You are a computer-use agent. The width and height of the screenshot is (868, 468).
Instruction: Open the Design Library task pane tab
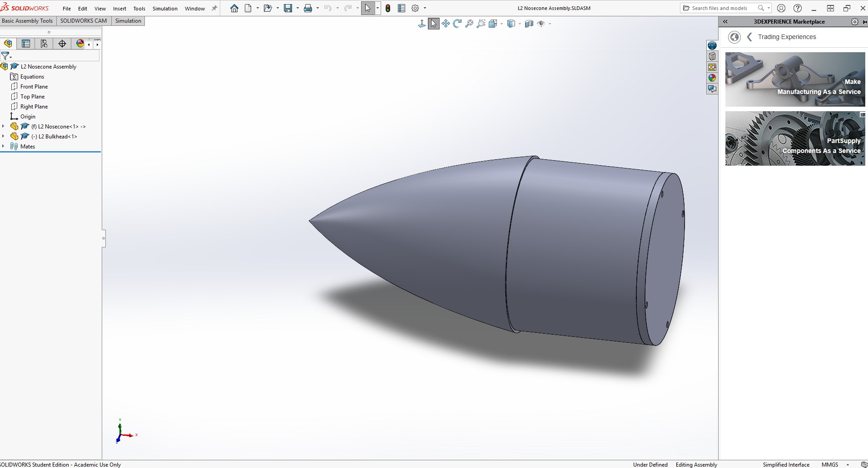tap(712, 56)
